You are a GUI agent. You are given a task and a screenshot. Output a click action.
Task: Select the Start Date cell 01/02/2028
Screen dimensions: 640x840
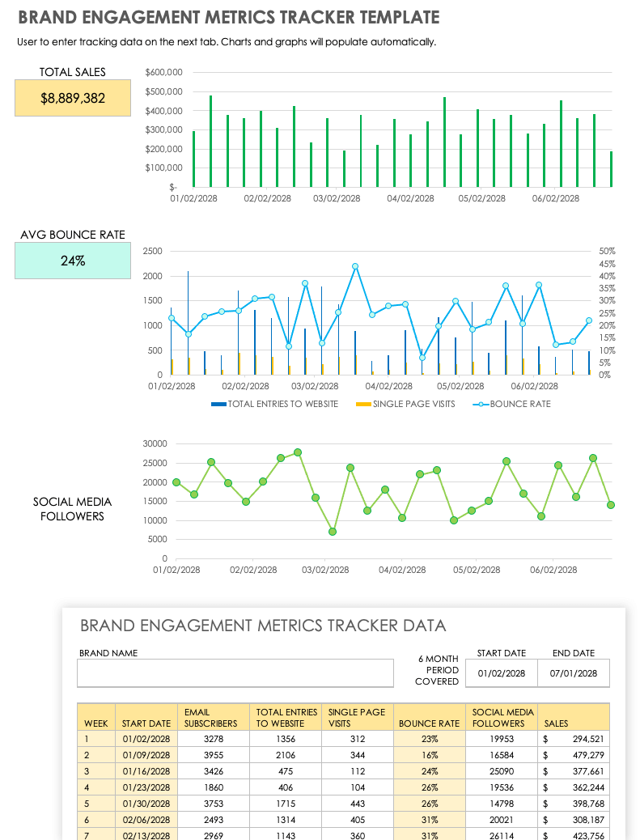pyautogui.click(x=502, y=672)
